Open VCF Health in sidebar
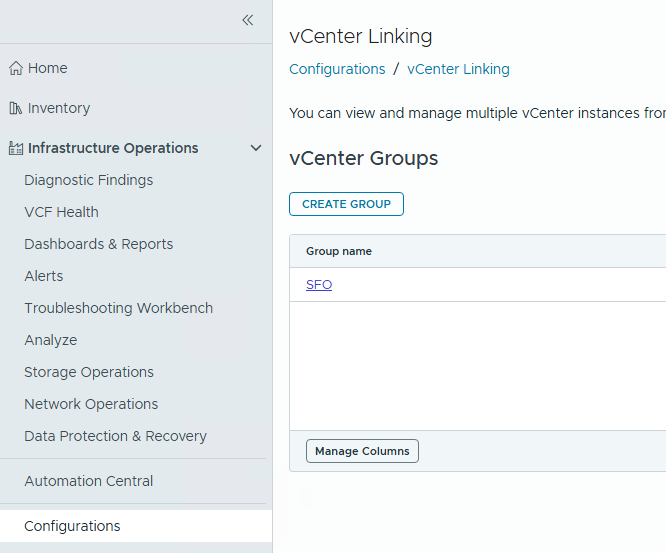Screen dimensions: 666x553 pyautogui.click(x=61, y=212)
